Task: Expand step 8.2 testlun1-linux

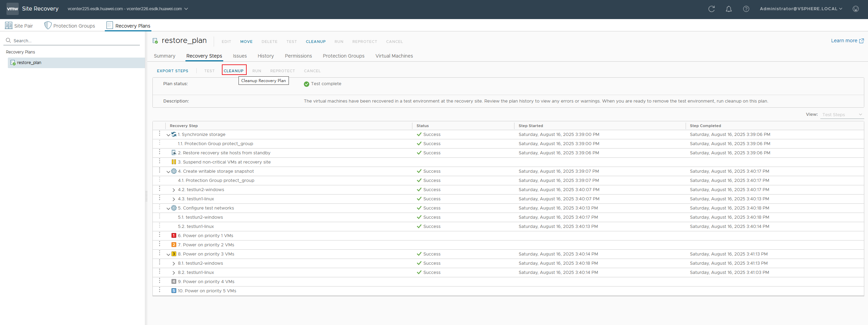Action: [174, 273]
